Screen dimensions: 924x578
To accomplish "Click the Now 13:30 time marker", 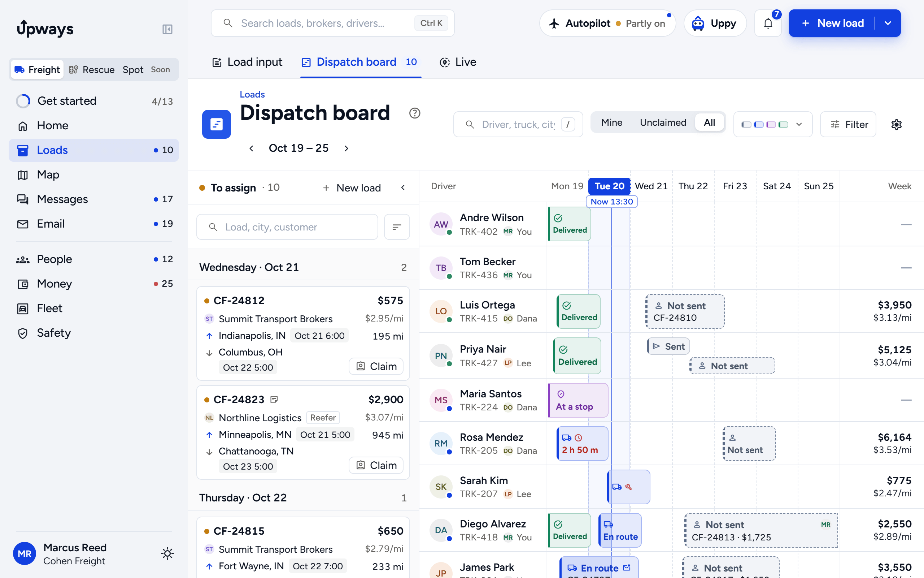I will pos(612,202).
